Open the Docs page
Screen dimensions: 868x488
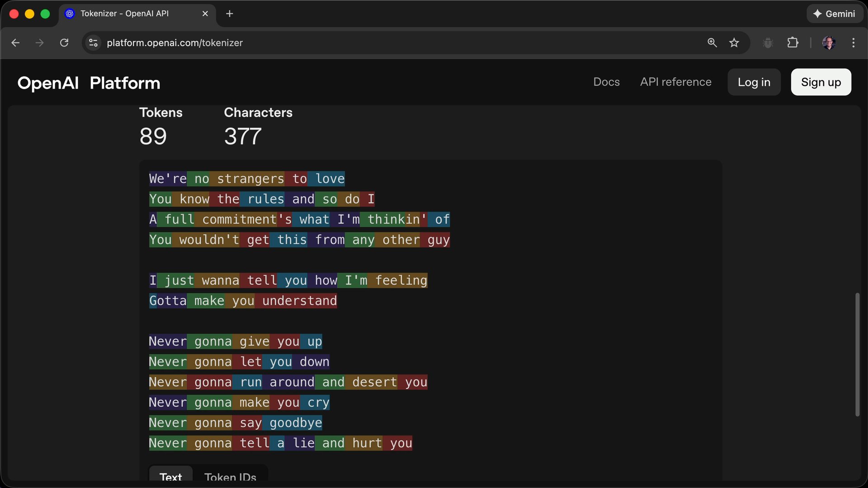606,82
